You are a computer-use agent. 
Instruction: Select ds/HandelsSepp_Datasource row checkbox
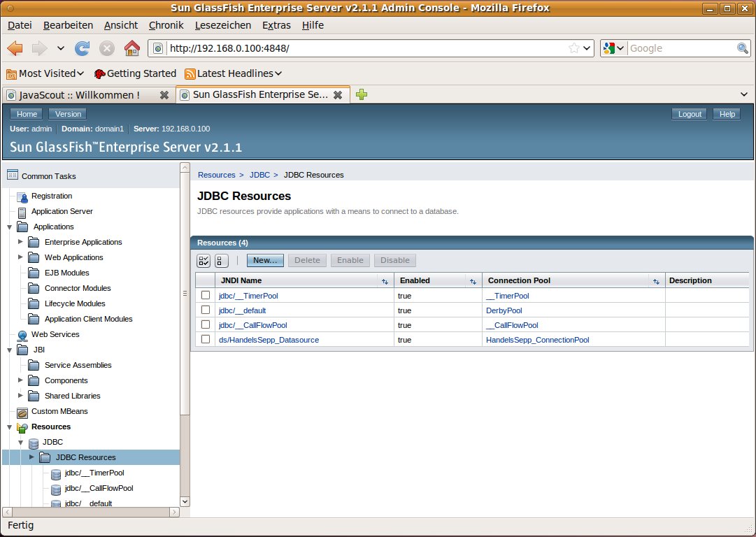(206, 339)
